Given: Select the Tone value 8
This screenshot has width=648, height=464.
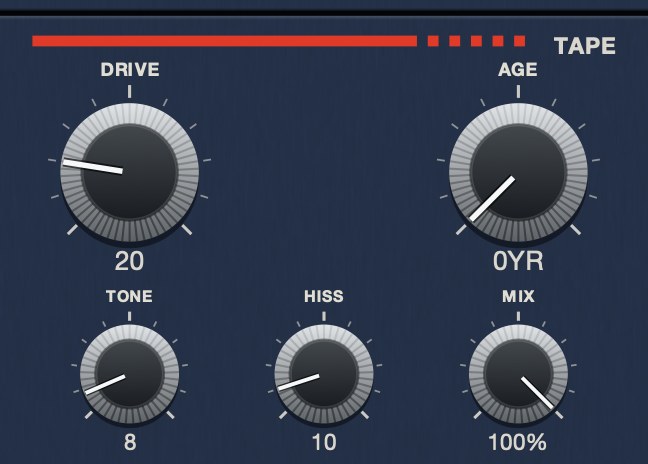Looking at the screenshot, I should coord(130,443).
